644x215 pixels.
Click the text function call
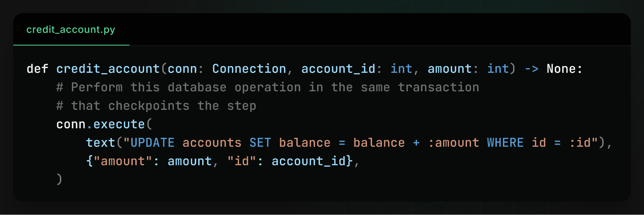coord(100,143)
